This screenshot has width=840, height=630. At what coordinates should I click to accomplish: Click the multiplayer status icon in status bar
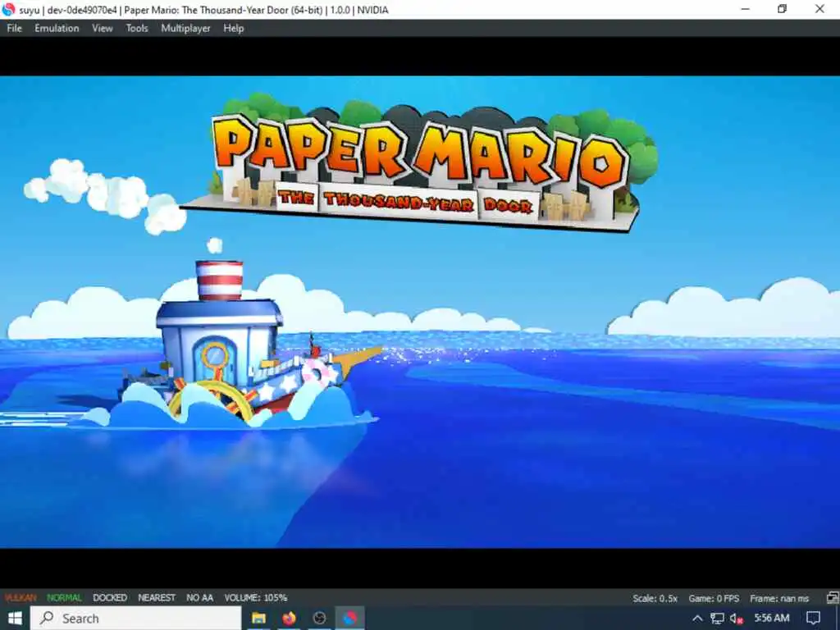(833, 598)
